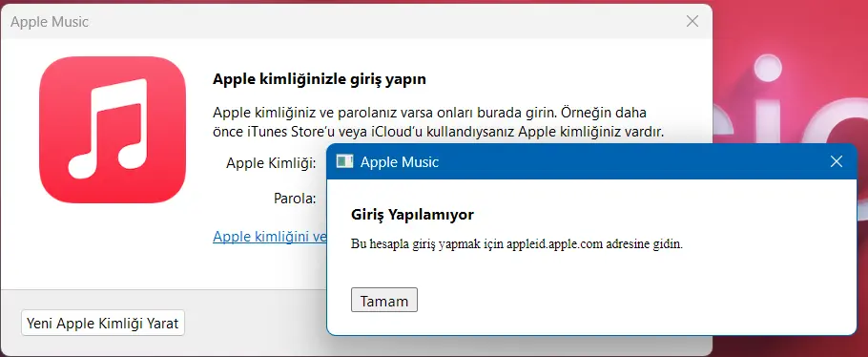Click the Apple Music title of sign-in window
Screen dimensions: 868x357
[50, 22]
